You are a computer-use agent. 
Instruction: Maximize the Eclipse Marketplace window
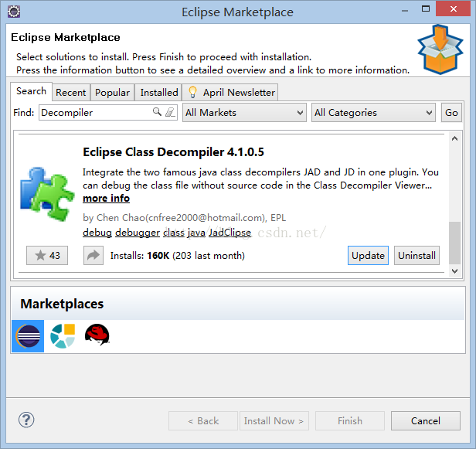pos(426,9)
